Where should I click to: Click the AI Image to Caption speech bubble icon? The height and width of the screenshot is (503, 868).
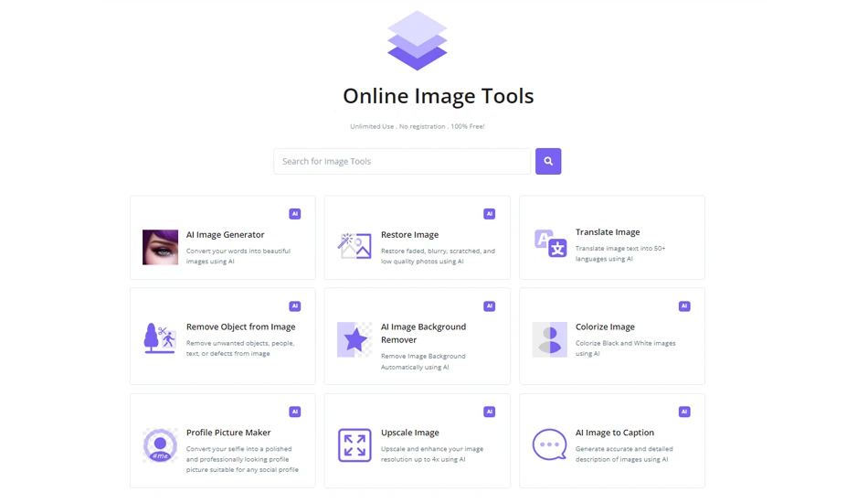pyautogui.click(x=549, y=444)
